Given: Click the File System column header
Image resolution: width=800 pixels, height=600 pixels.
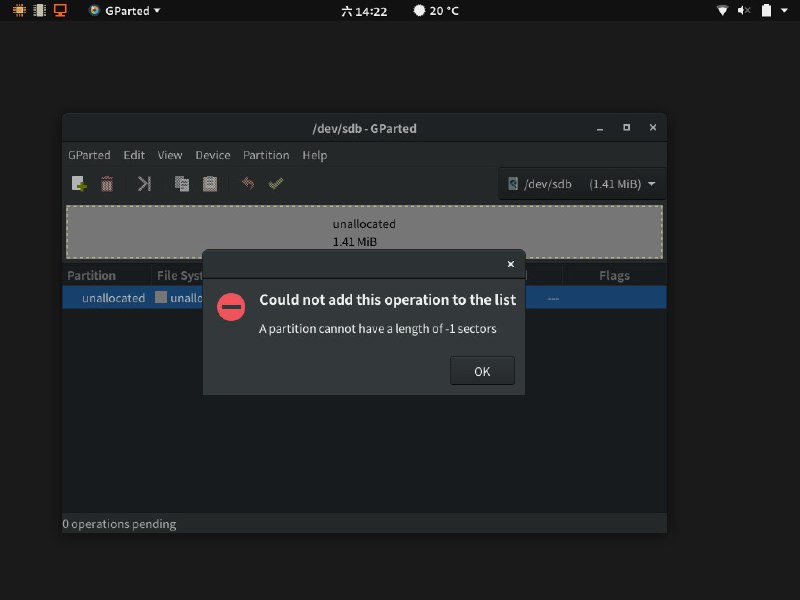Looking at the screenshot, I should point(180,276).
